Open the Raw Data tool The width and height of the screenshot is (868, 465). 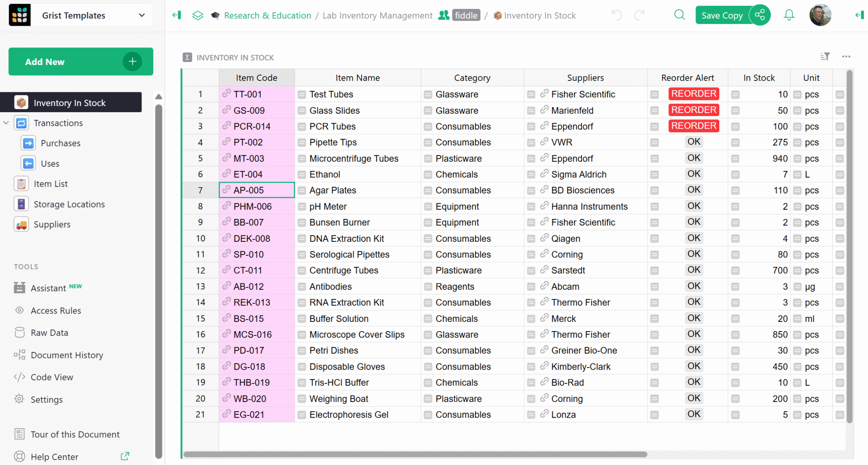click(50, 332)
